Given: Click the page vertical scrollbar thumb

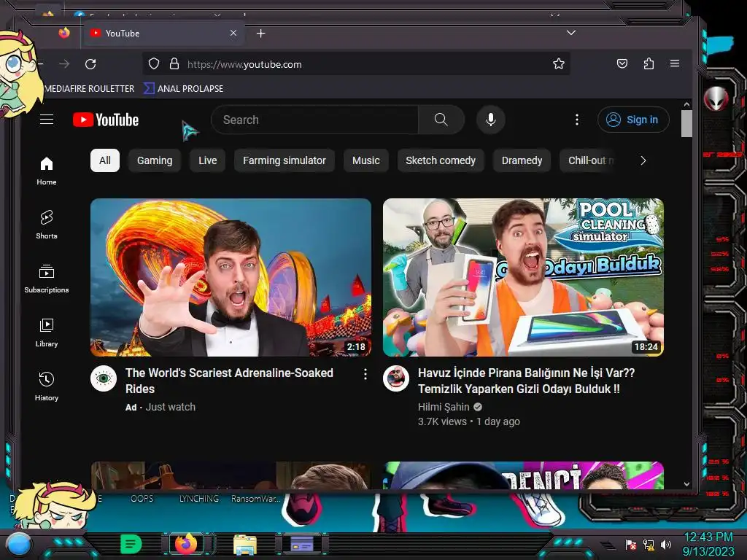Looking at the screenshot, I should [686, 123].
